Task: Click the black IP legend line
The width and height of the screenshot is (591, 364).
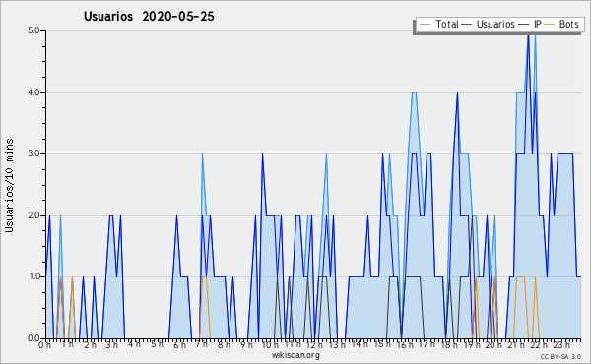Action: tap(524, 25)
